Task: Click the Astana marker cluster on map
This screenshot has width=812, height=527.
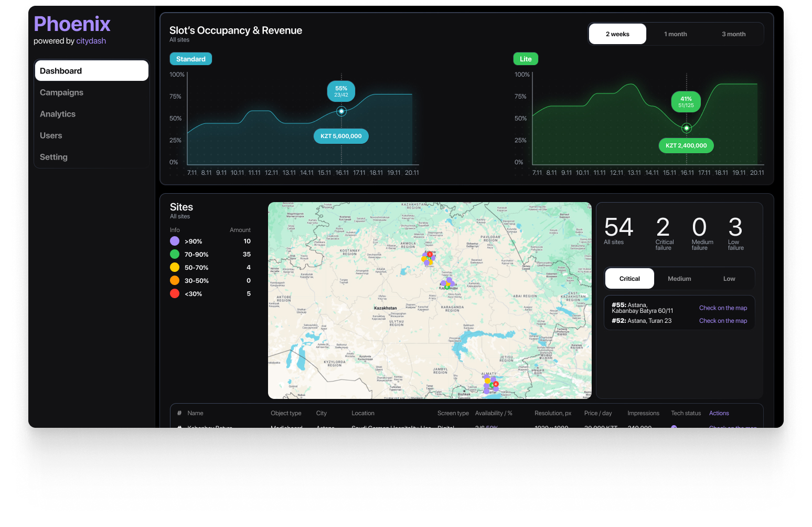Action: [x=429, y=258]
